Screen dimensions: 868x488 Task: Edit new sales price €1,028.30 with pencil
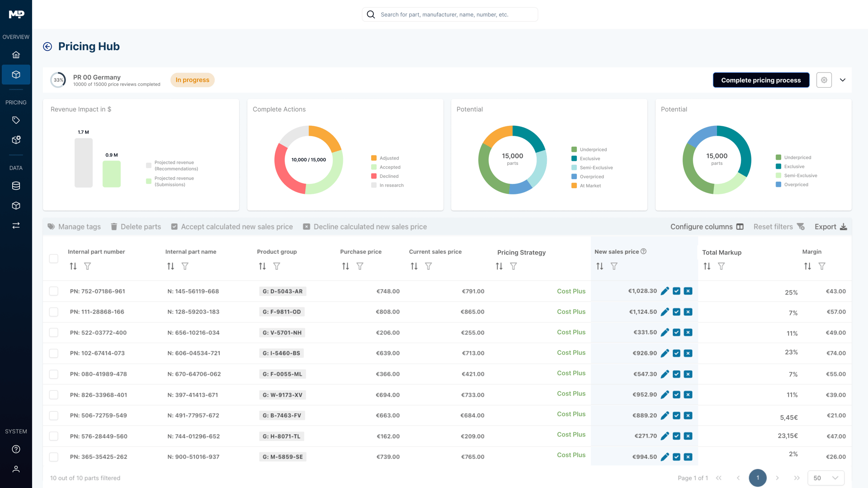pos(664,291)
